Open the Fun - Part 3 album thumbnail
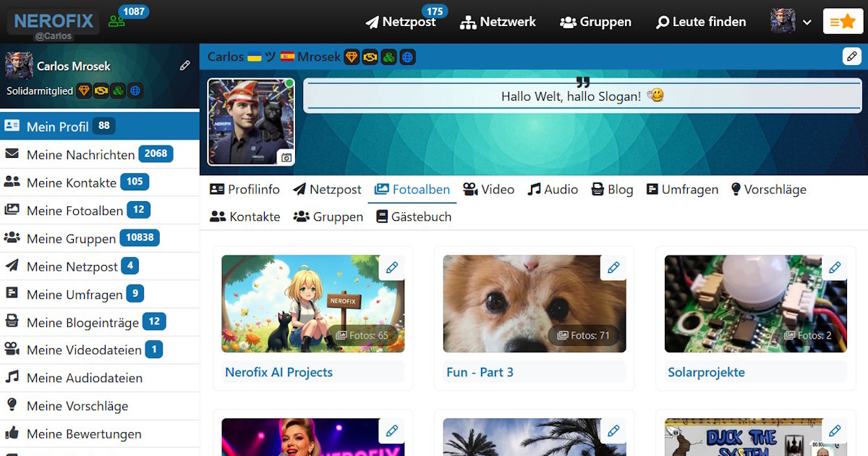 pyautogui.click(x=534, y=304)
